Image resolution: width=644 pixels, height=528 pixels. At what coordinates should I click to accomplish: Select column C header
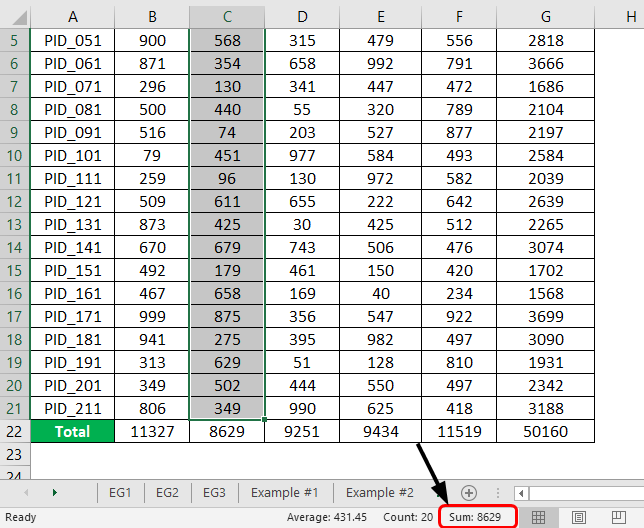(x=227, y=17)
